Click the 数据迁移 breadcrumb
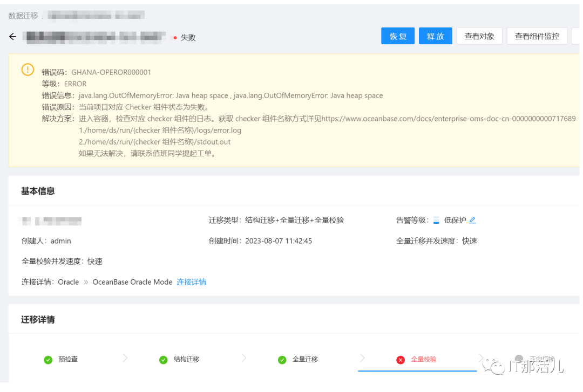The height and width of the screenshot is (392, 583). [x=23, y=16]
